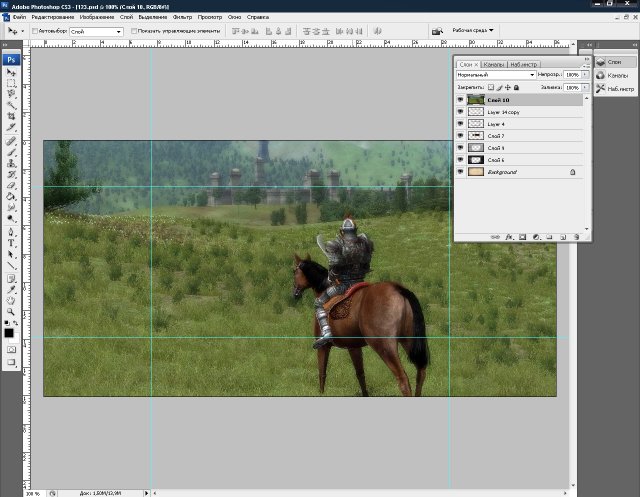Select the Crop tool
640x497 pixels.
pos(12,115)
